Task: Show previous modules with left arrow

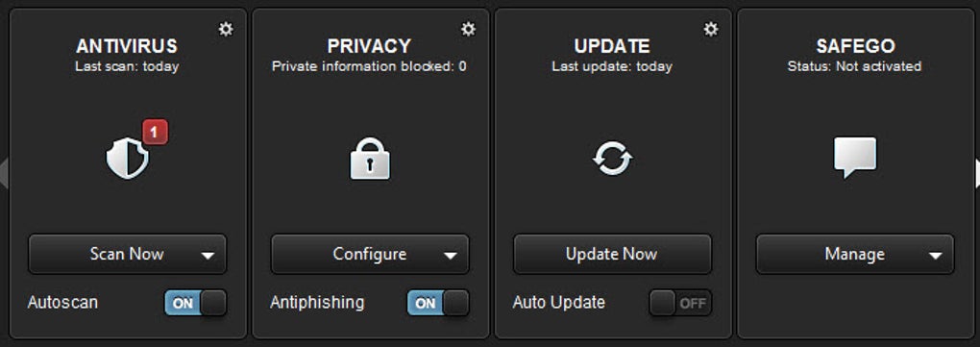Action: pyautogui.click(x=4, y=173)
